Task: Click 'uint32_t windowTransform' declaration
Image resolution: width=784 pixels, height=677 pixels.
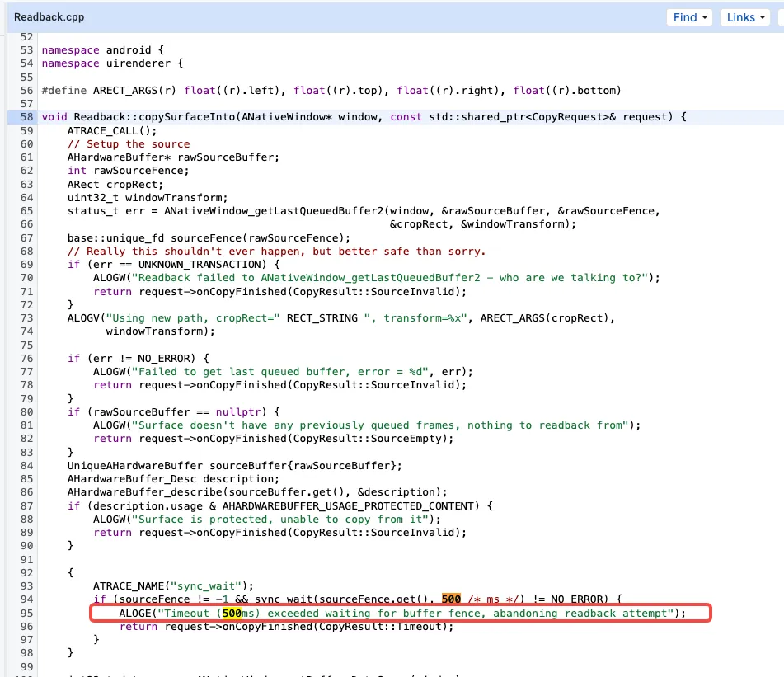Action: click(x=148, y=198)
